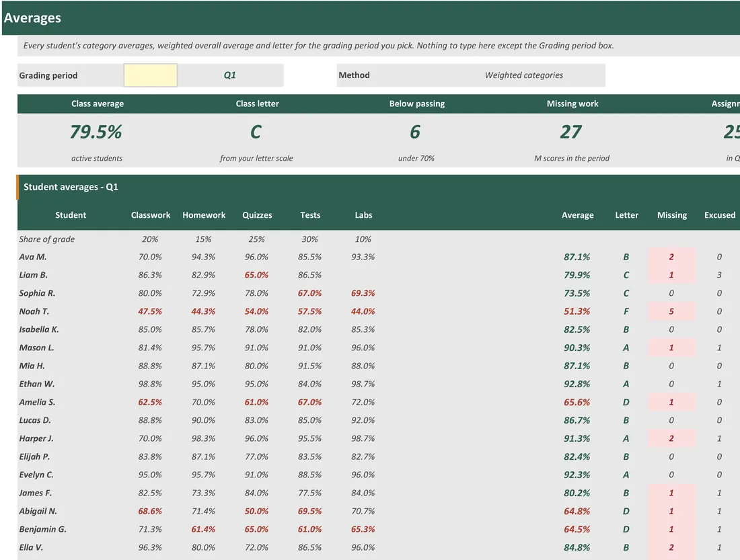Select student name Mason L.

[36, 348]
